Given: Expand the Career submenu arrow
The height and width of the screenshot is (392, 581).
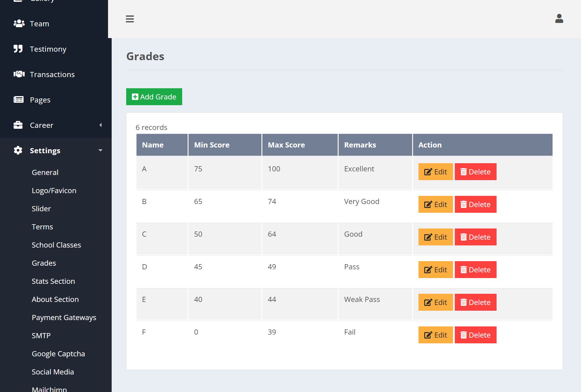Looking at the screenshot, I should [100, 125].
